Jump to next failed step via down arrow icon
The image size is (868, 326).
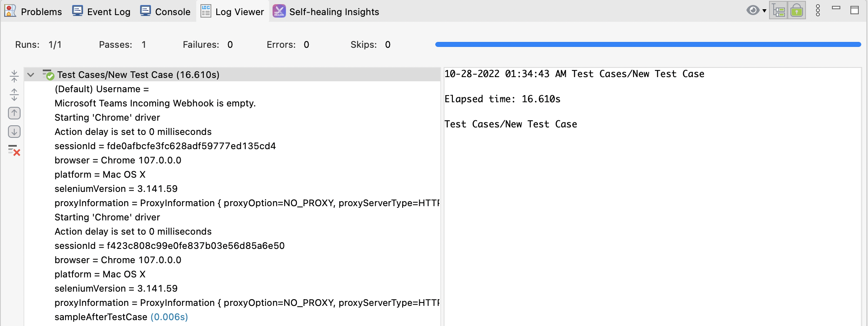[14, 131]
